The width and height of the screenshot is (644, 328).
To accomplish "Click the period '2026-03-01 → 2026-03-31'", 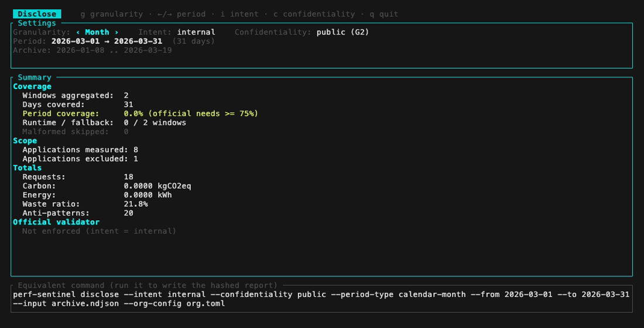I will [x=107, y=41].
